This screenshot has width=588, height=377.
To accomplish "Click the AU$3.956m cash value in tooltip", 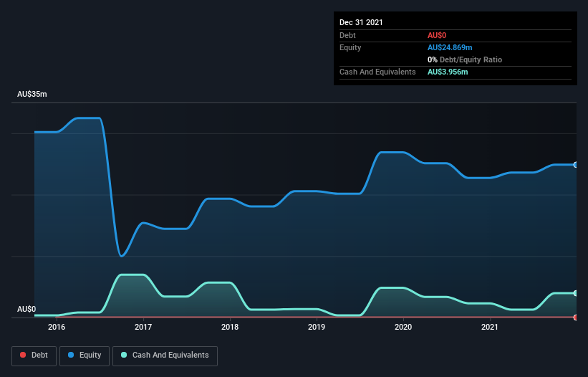I will (x=448, y=72).
